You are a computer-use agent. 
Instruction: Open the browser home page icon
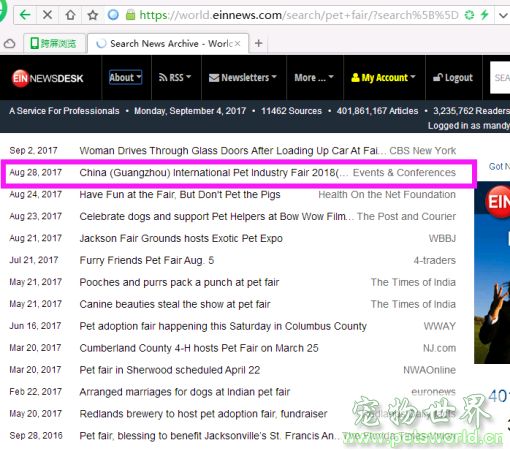[x=70, y=15]
